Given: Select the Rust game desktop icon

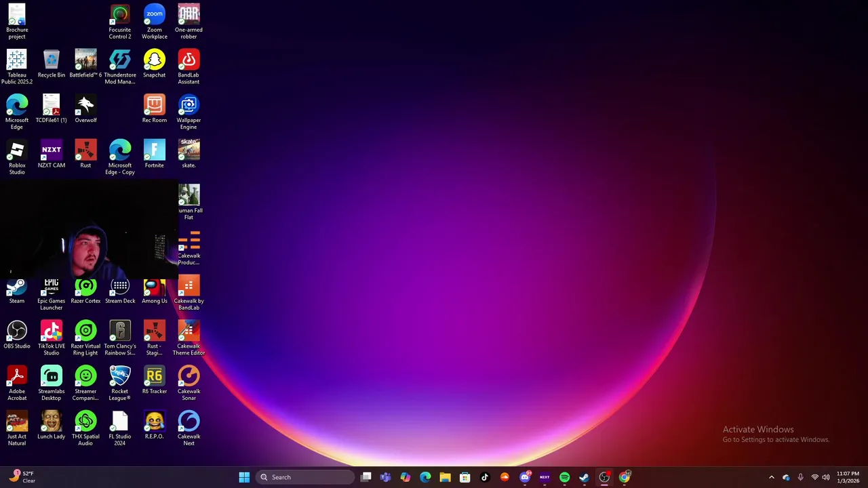Looking at the screenshot, I should pyautogui.click(x=85, y=154).
